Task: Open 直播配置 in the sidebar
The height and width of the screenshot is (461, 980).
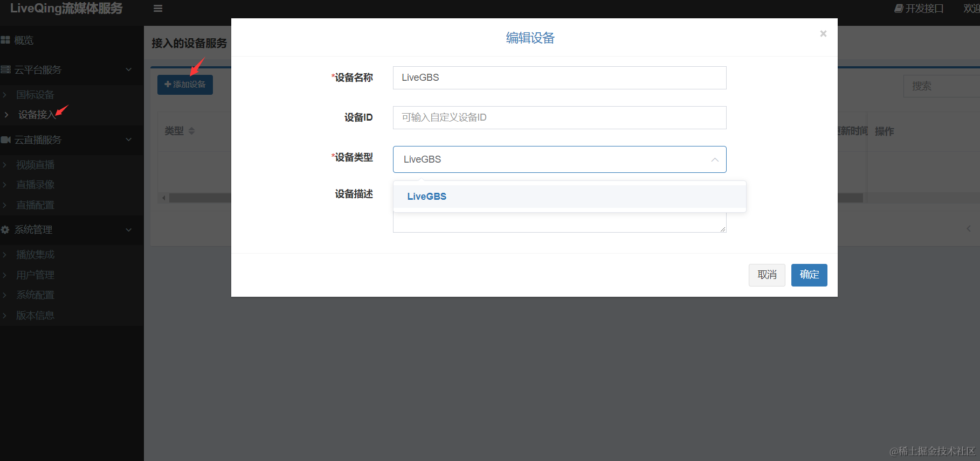Action: (x=72, y=205)
